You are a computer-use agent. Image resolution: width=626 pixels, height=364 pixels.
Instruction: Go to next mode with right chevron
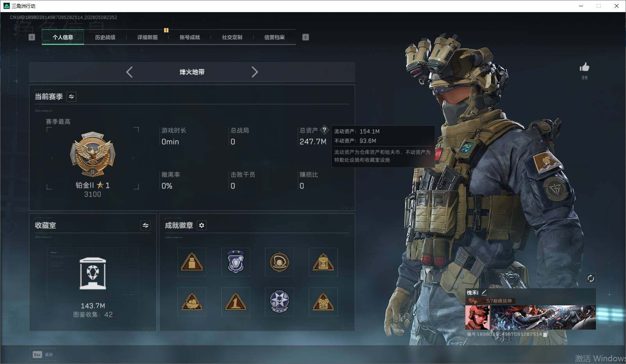pyautogui.click(x=255, y=72)
